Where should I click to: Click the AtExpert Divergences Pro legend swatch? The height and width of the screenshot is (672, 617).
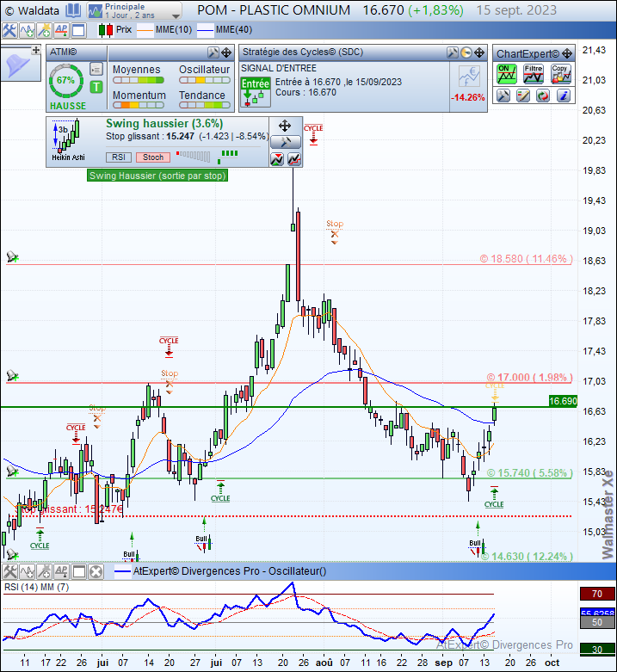(x=122, y=571)
